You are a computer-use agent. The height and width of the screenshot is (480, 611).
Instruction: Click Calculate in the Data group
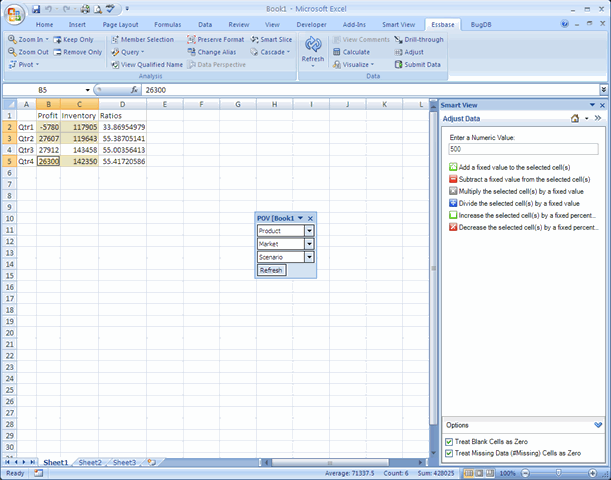[351, 52]
